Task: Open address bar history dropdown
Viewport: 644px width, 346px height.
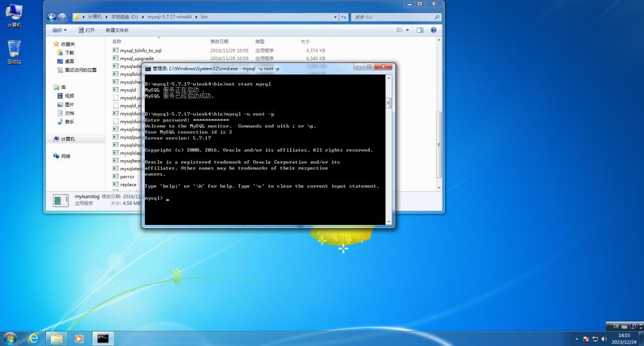Action: [x=335, y=17]
